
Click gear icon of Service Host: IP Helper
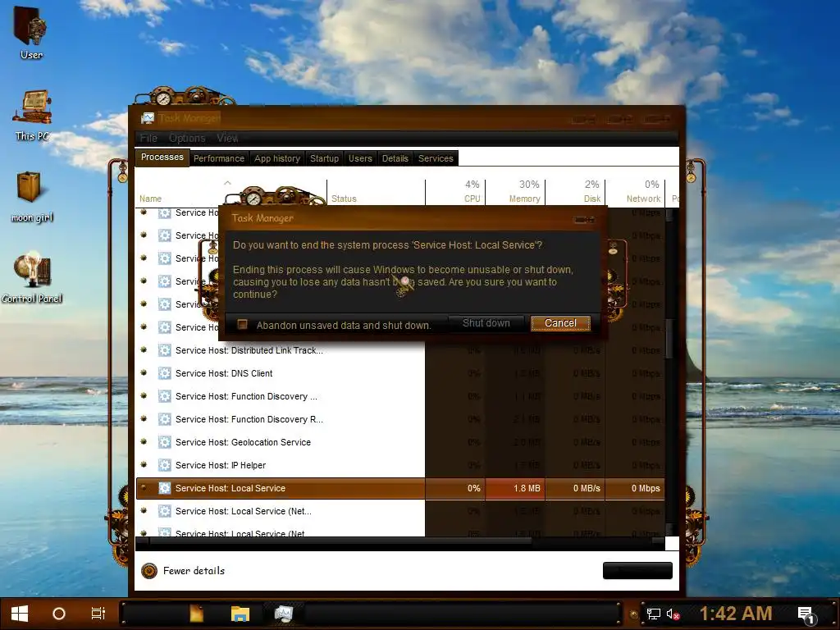164,465
